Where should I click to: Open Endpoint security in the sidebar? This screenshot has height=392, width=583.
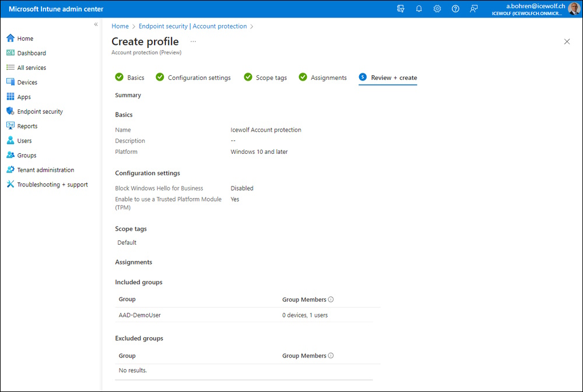coord(40,111)
